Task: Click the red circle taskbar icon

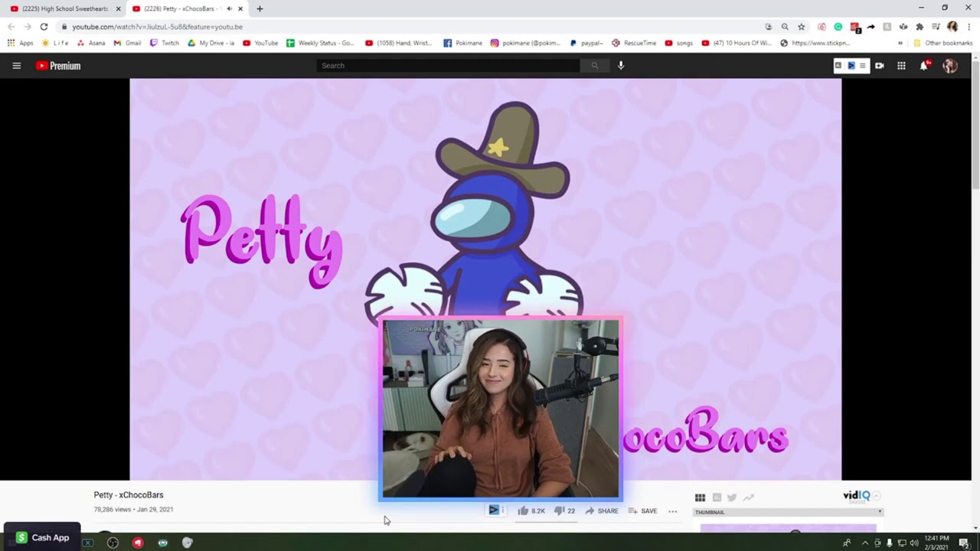Action: pyautogui.click(x=138, y=543)
